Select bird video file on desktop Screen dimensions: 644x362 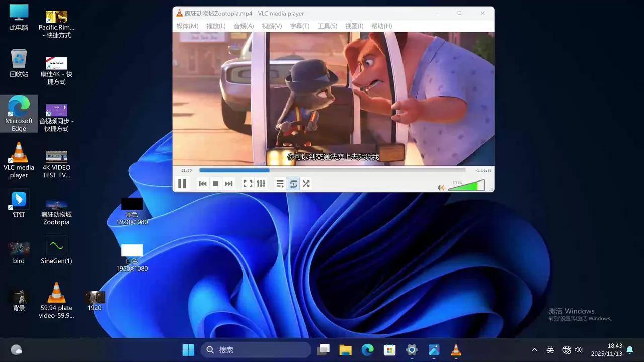pos(19,252)
